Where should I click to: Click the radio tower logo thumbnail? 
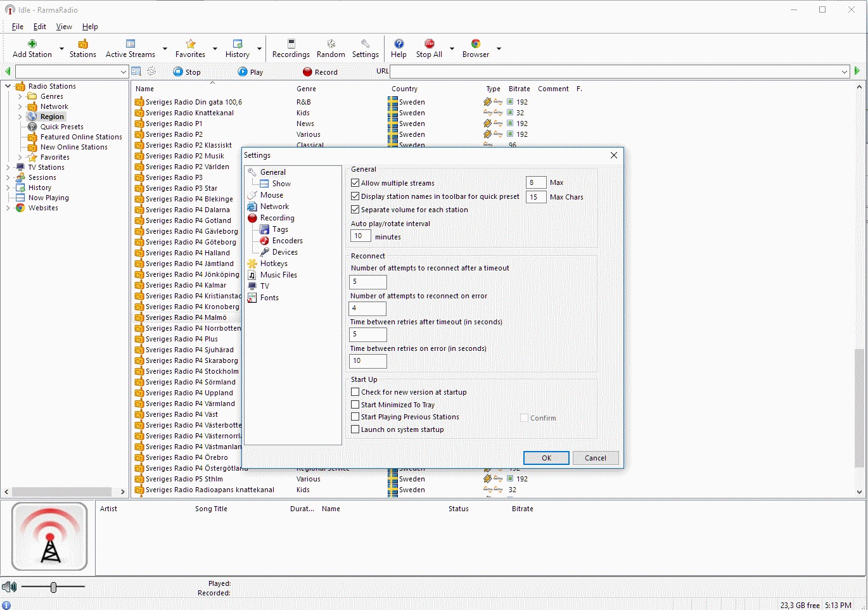coord(49,537)
